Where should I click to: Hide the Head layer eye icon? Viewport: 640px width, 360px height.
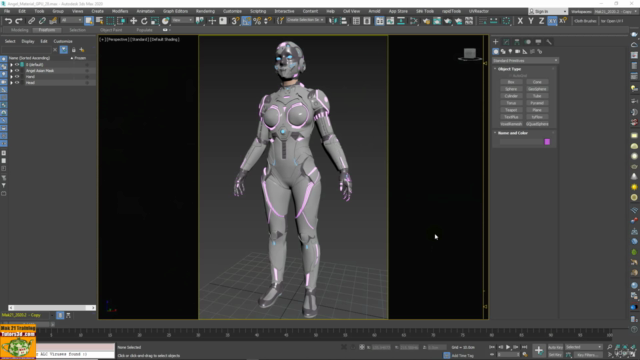coord(17,83)
